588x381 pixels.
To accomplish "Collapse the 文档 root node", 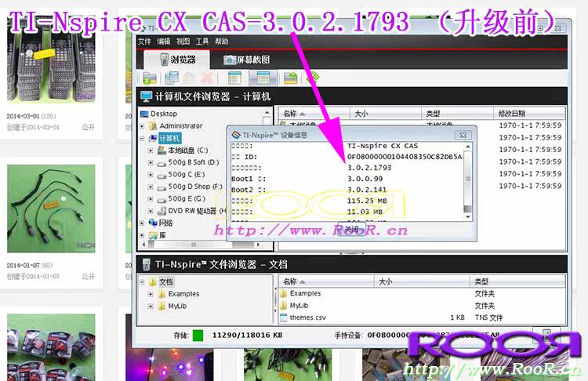I will point(142,282).
